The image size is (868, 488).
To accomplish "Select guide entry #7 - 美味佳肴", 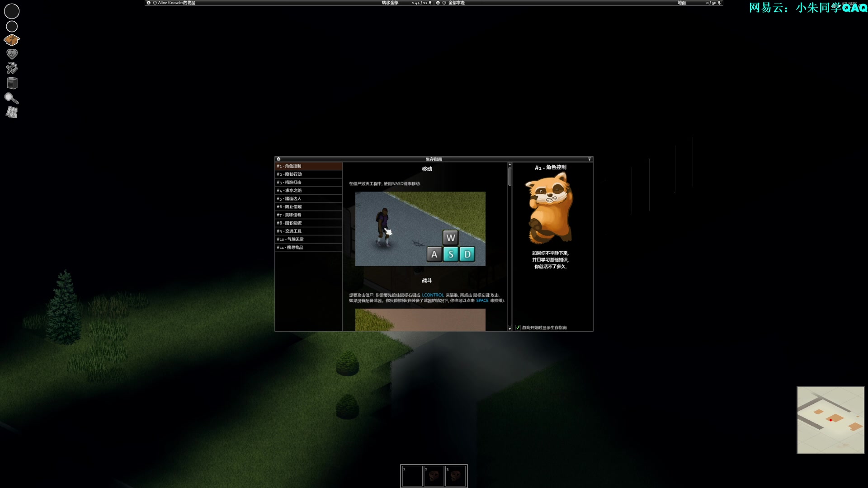I will click(x=308, y=215).
